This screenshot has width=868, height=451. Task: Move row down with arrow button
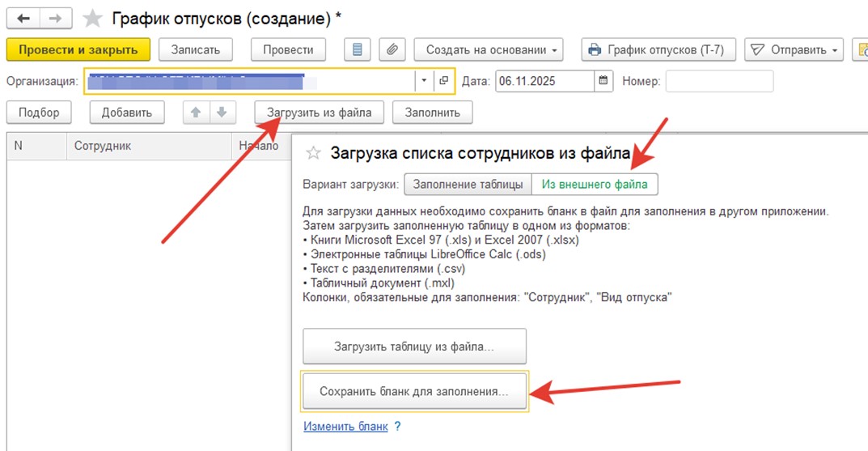pos(222,113)
